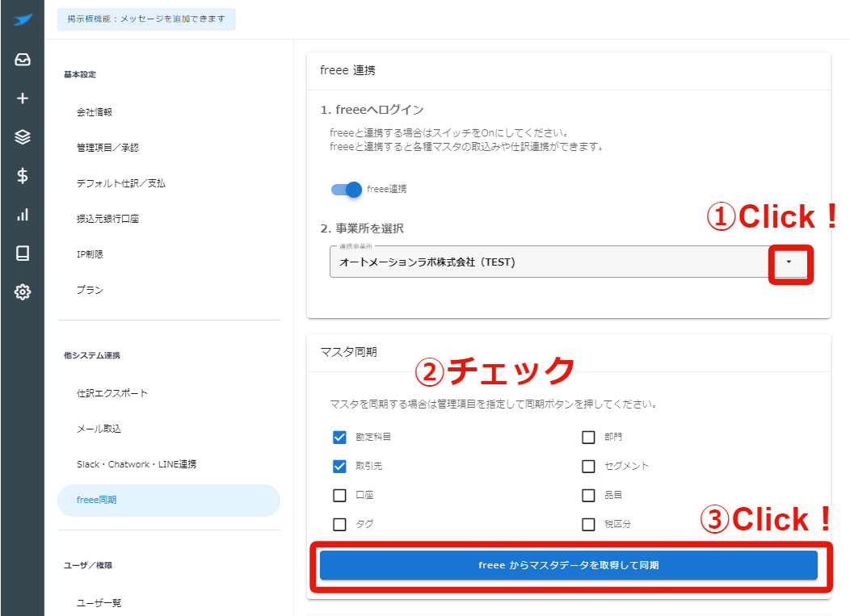This screenshot has width=850, height=616.
Task: Open 管理項目／承認 settings page
Action: [x=108, y=148]
